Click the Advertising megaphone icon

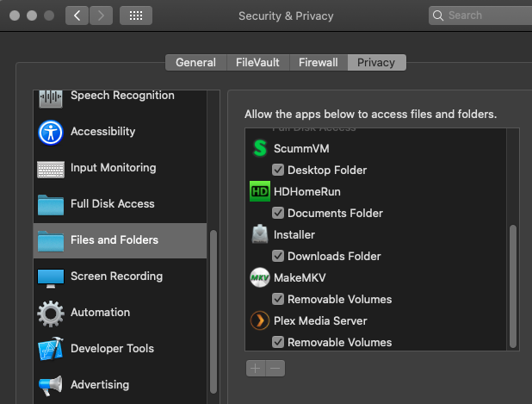coord(51,385)
